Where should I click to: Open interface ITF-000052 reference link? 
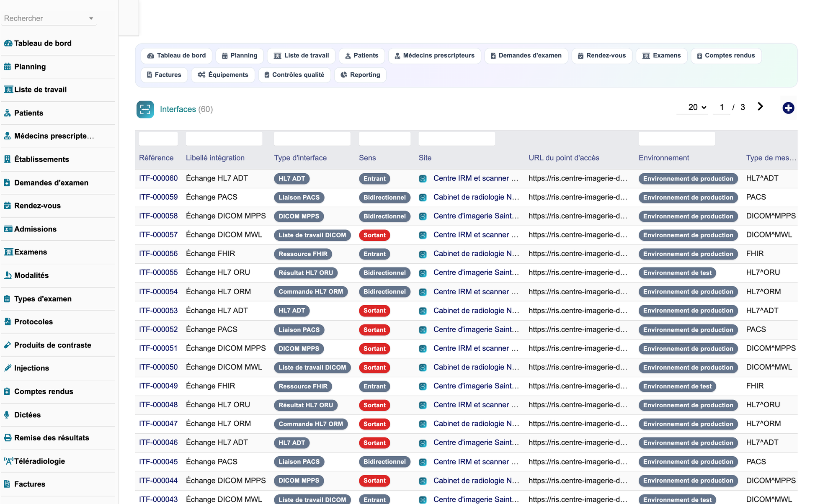click(158, 329)
